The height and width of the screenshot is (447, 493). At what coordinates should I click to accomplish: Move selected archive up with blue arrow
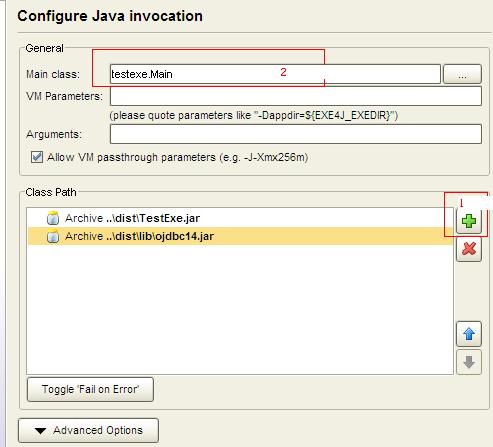tap(469, 334)
